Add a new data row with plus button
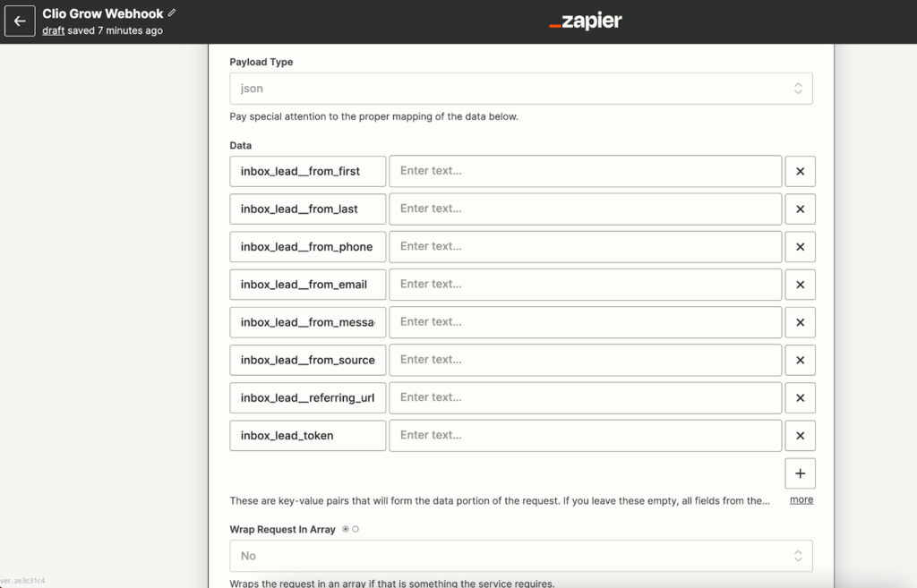917x588 pixels. pyautogui.click(x=800, y=473)
